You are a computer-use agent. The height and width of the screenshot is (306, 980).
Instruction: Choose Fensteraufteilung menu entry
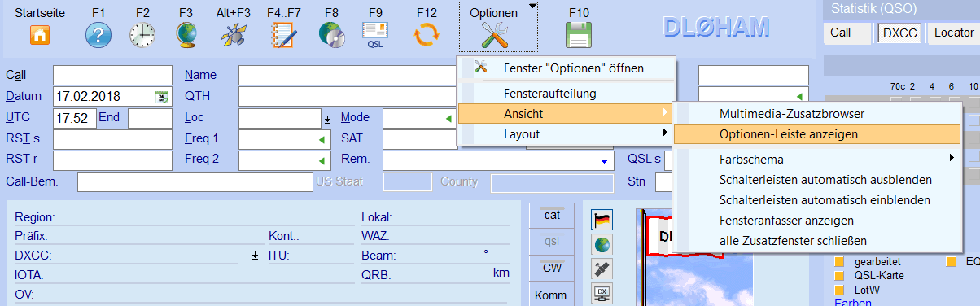tap(567, 94)
